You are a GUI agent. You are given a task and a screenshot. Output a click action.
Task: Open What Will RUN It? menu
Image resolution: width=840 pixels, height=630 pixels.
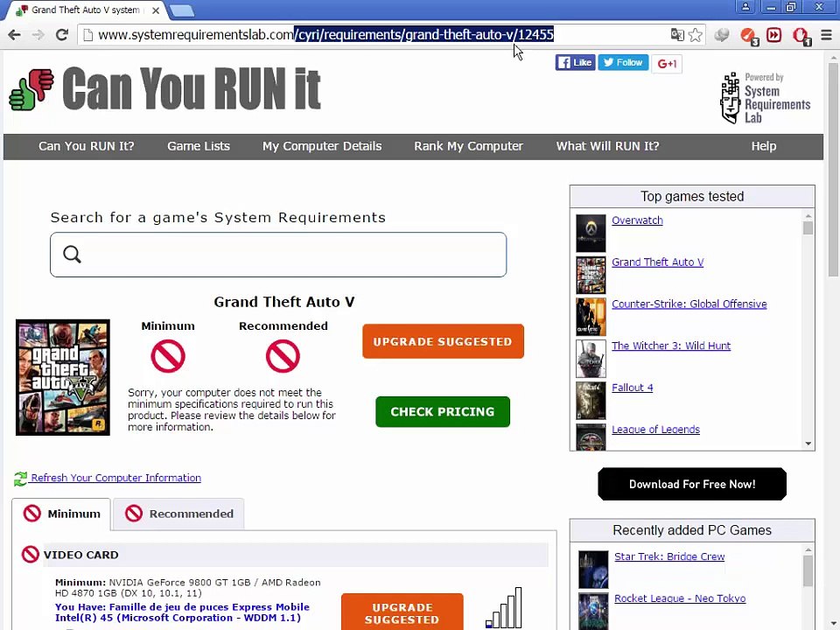(607, 146)
